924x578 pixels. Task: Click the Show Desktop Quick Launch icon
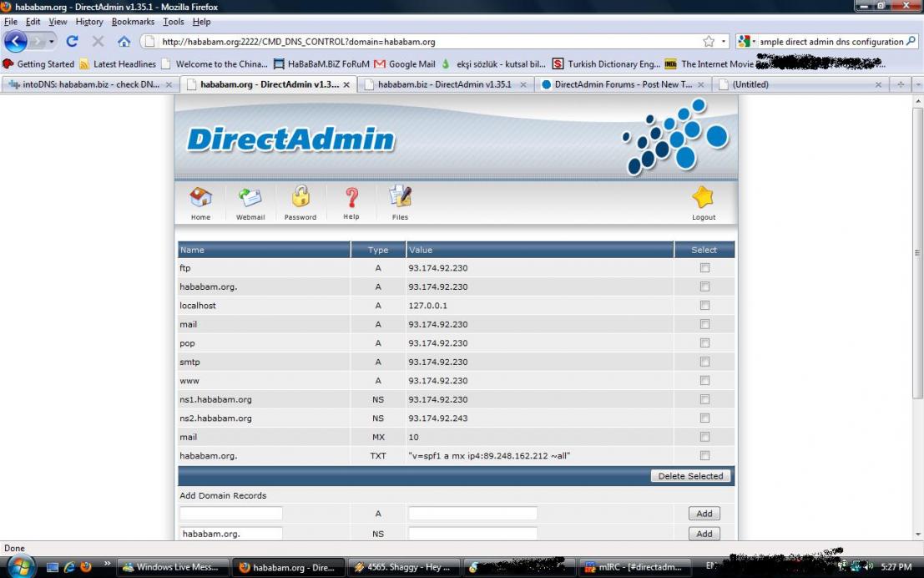53,567
